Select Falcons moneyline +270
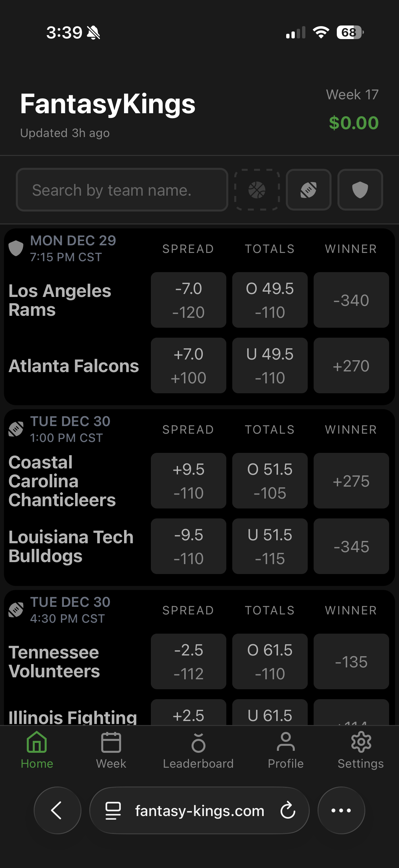This screenshot has height=868, width=399. 351,365
